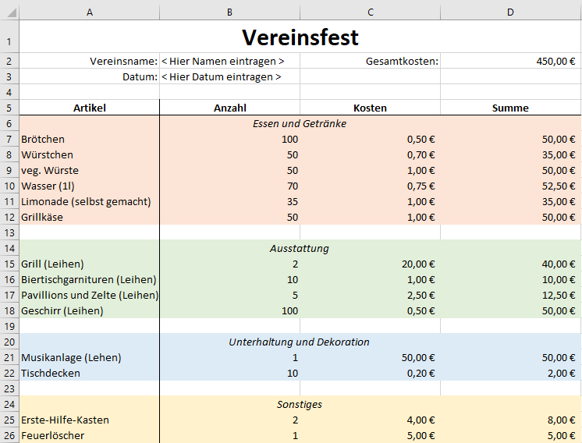Click Würstchen sum 35,00 €

click(511, 155)
